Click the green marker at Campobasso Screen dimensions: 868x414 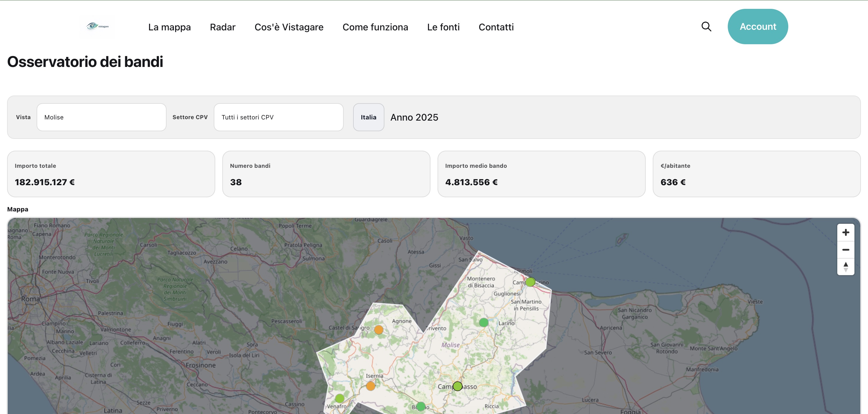(457, 386)
